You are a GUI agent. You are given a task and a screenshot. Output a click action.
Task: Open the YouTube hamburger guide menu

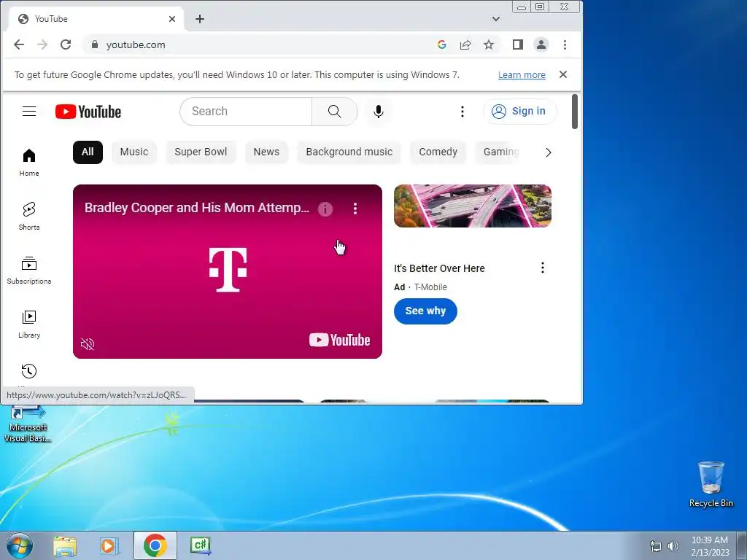tap(29, 112)
